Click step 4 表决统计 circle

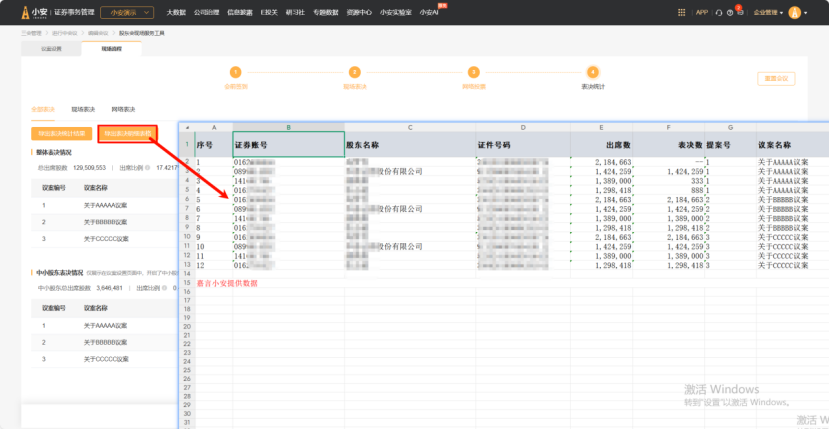[593, 72]
